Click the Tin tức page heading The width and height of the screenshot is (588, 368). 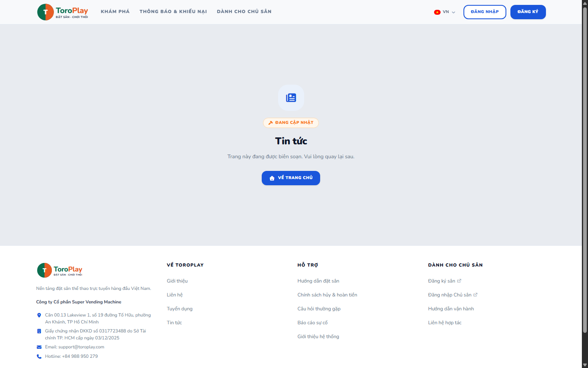click(291, 141)
